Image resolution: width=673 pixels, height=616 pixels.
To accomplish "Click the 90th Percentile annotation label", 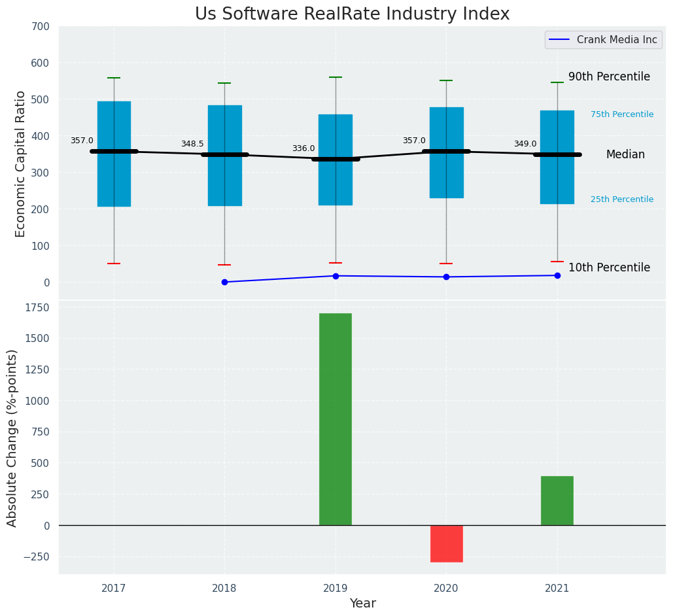I will point(609,77).
